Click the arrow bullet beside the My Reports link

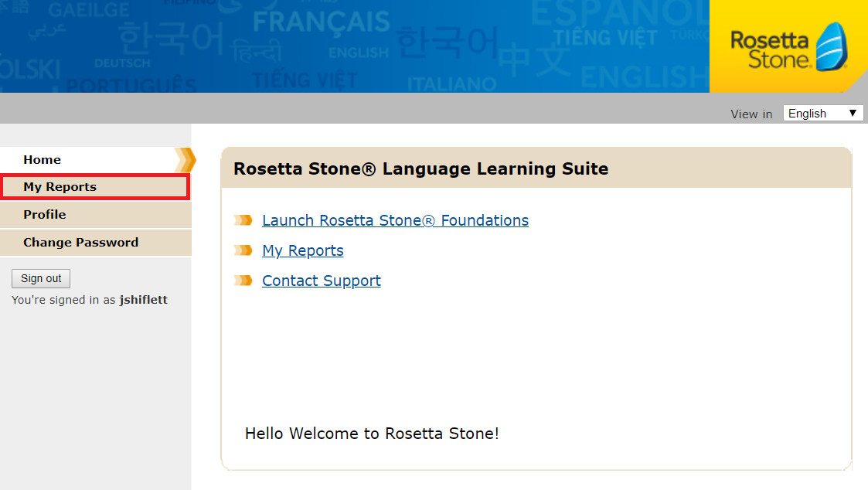243,250
